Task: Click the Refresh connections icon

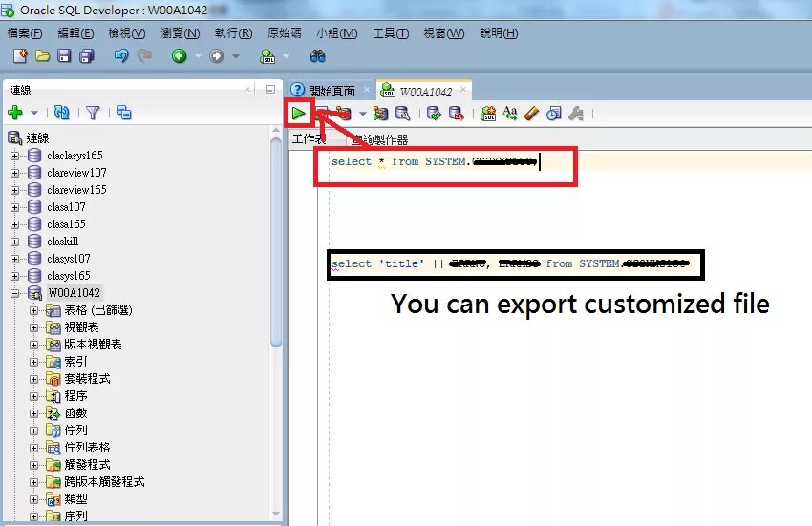Action: (x=62, y=112)
